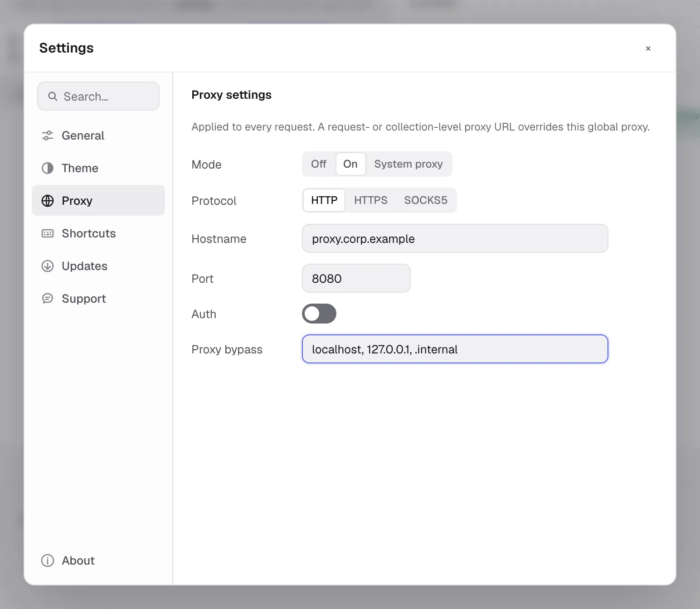Click the Mode label

[x=206, y=164]
